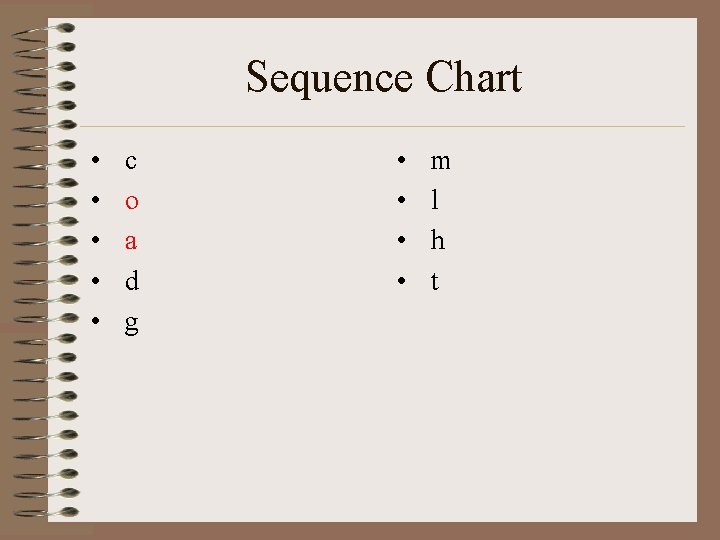Click the bullet point next to "g"
Image resolution: width=720 pixels, height=540 pixels.
92,323
